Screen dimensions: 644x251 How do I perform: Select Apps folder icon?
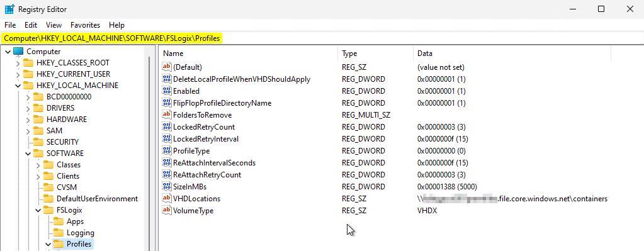pos(59,221)
